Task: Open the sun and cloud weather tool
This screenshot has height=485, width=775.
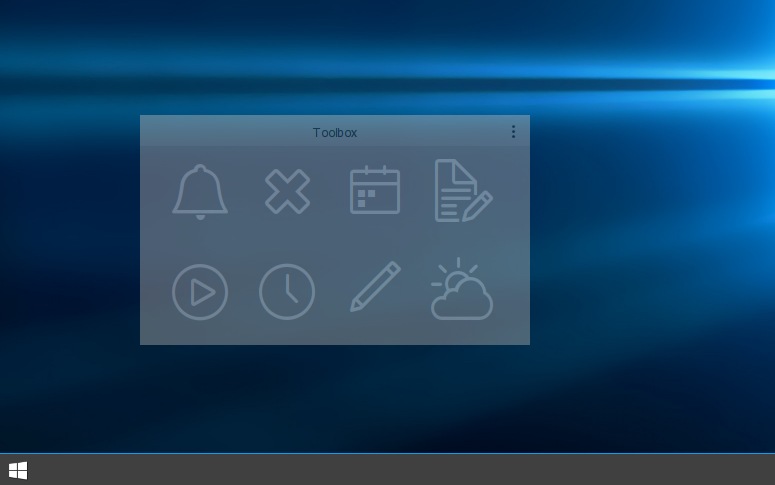Action: pos(462,290)
